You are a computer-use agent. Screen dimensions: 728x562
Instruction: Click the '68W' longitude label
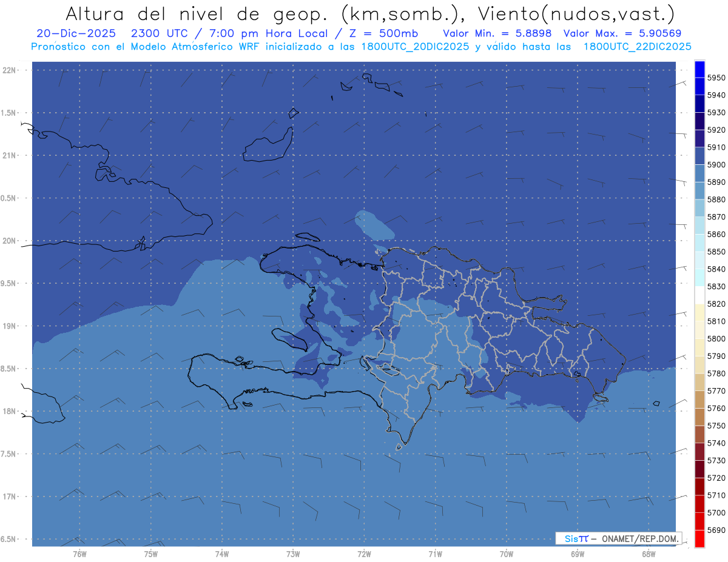tap(649, 554)
